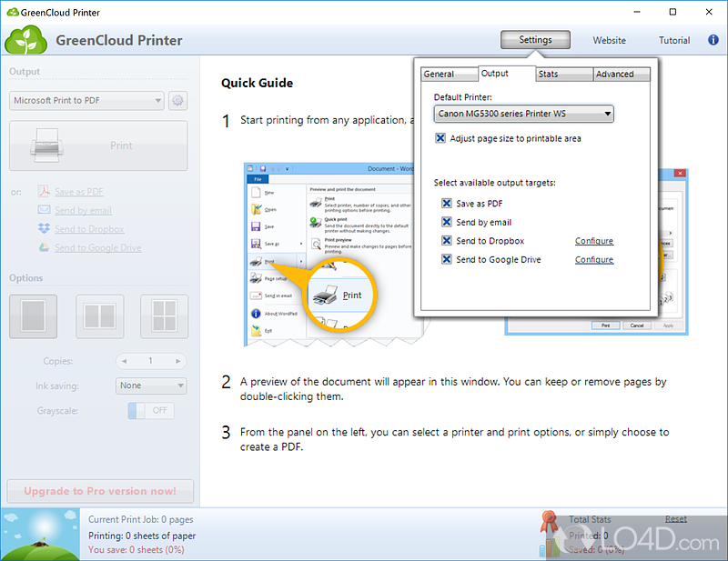Click the printer icon on Print button

tap(46, 145)
